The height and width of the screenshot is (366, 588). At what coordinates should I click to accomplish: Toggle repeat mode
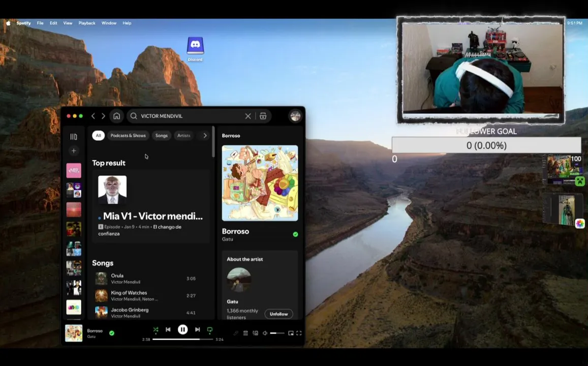[x=209, y=330]
